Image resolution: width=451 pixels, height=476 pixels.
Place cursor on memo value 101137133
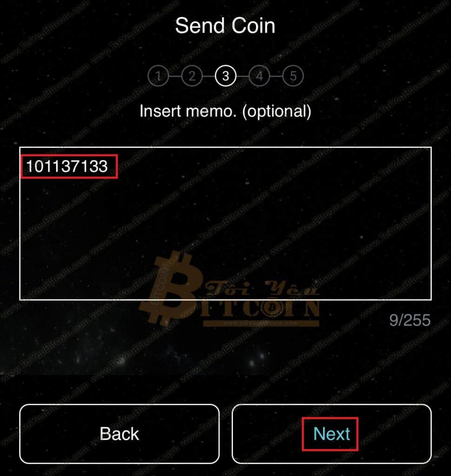[67, 166]
